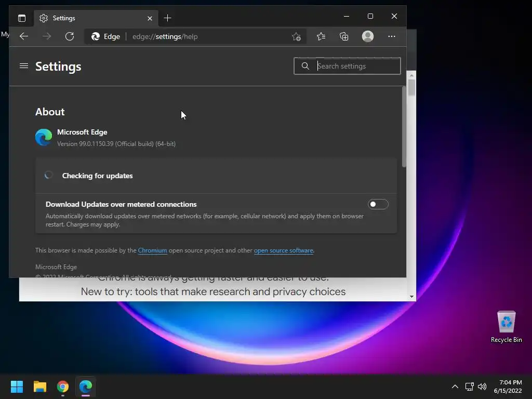Click the Chrome window scrollbar up arrow
Image resolution: width=532 pixels, height=399 pixels.
click(411, 75)
